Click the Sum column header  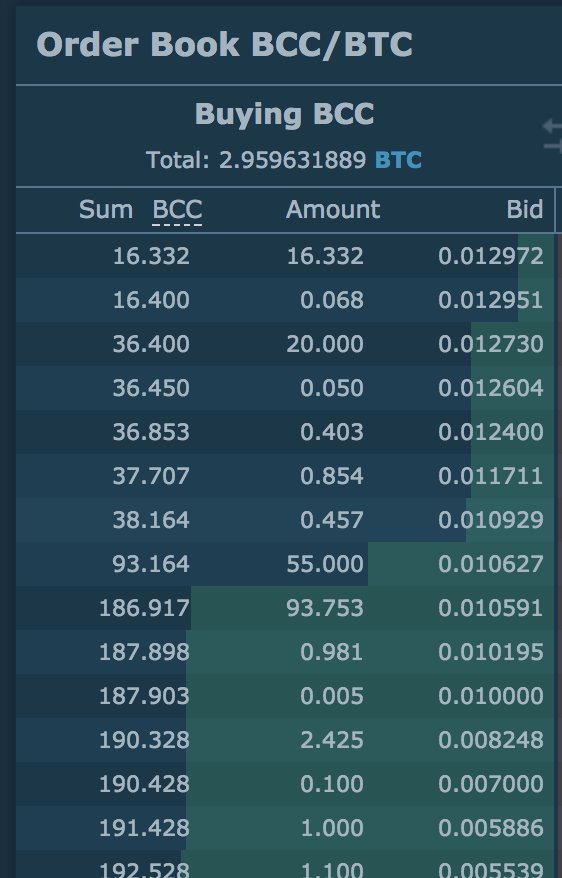pyautogui.click(x=106, y=210)
